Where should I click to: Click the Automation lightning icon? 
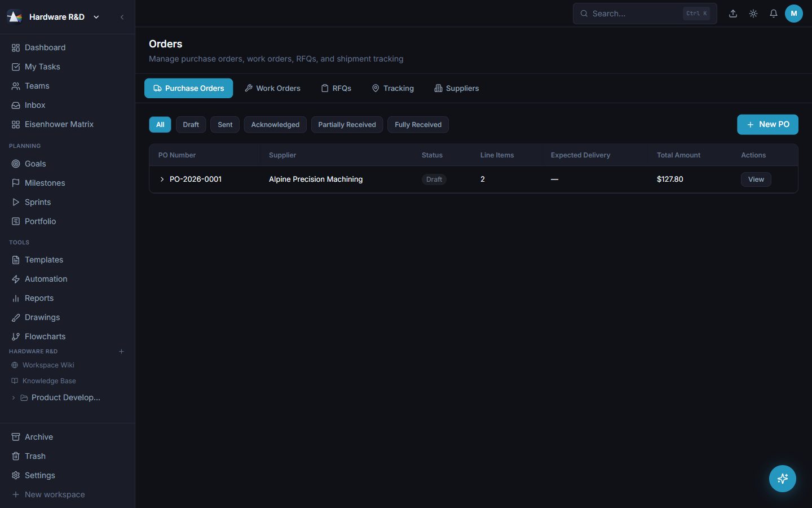(16, 279)
